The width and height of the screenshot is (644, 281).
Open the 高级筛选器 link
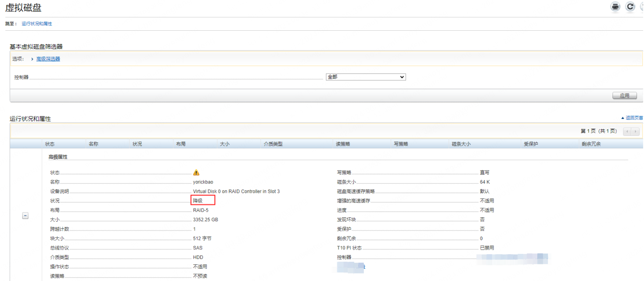click(x=48, y=59)
